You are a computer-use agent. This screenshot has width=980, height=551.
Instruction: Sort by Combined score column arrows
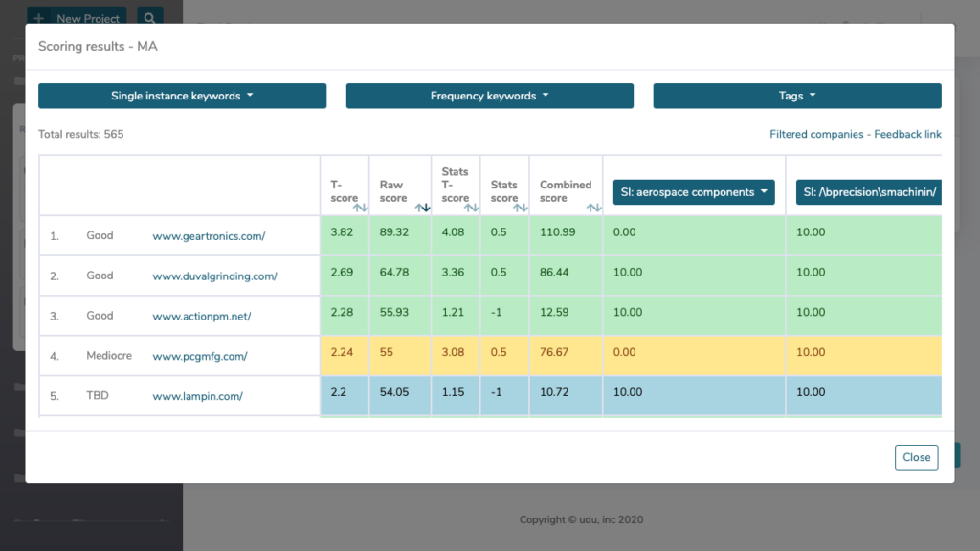pos(593,208)
